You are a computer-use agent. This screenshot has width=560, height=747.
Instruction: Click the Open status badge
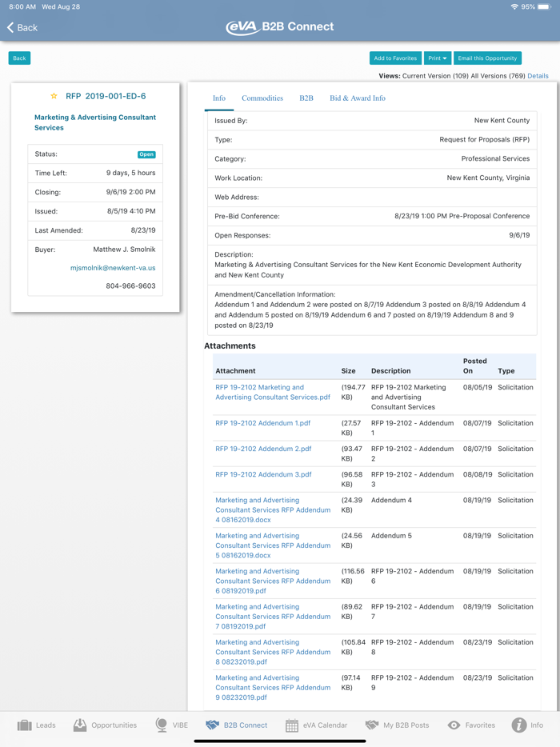[x=146, y=154]
